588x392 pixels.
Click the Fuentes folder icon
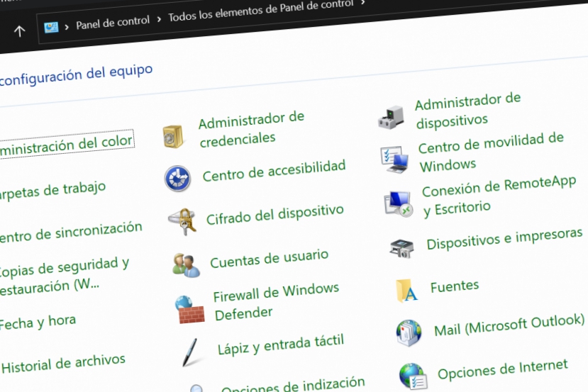pos(406,291)
